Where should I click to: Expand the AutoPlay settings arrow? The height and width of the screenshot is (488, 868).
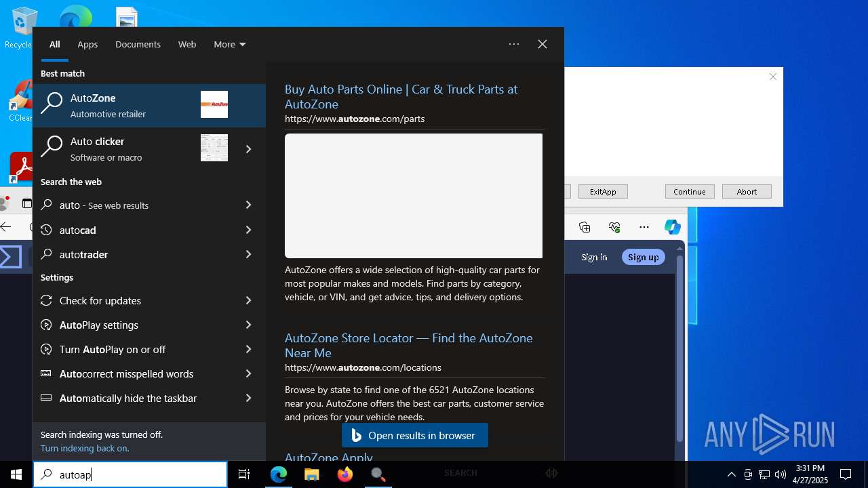(x=248, y=325)
